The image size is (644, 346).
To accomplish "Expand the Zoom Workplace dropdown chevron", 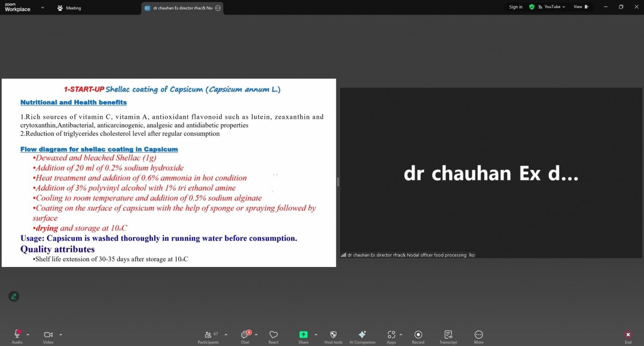I will point(42,8).
